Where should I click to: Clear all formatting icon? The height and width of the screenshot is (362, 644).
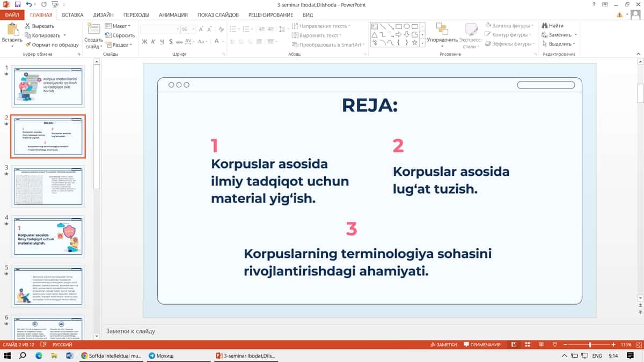coord(221,29)
